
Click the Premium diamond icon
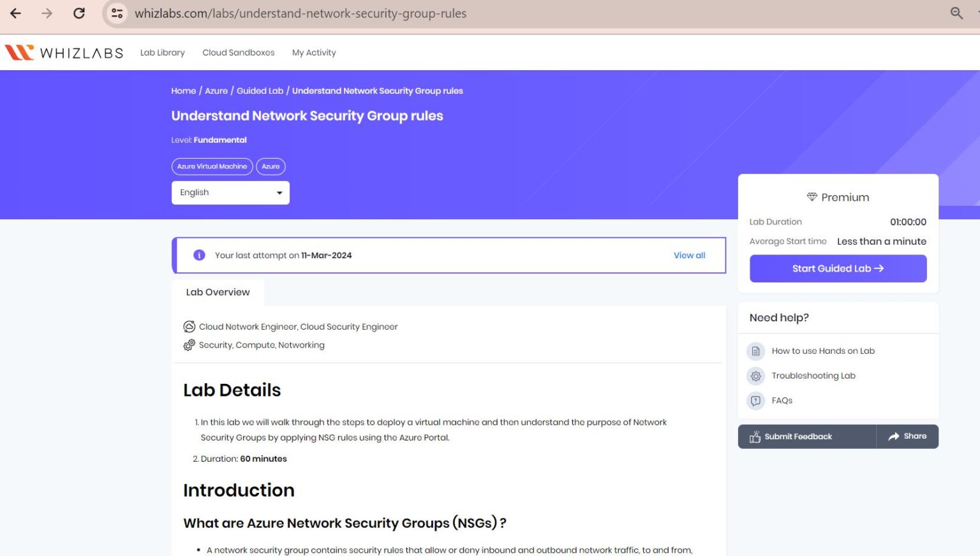coord(812,197)
